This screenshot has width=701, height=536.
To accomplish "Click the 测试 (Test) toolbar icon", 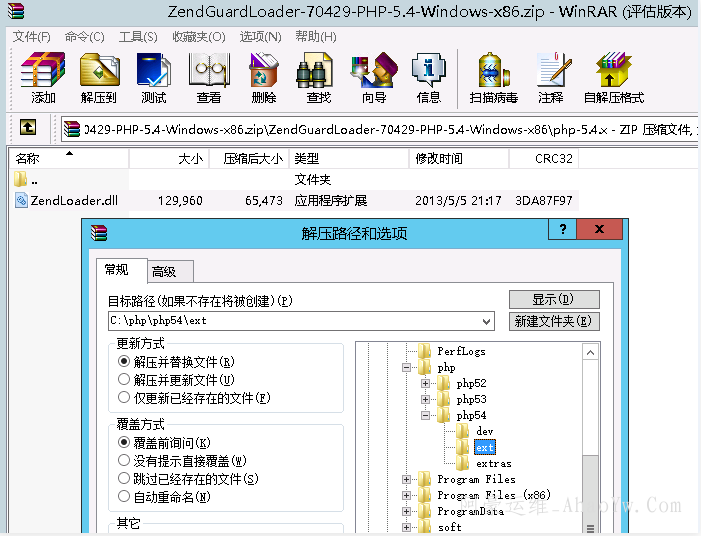I will 153,78.
